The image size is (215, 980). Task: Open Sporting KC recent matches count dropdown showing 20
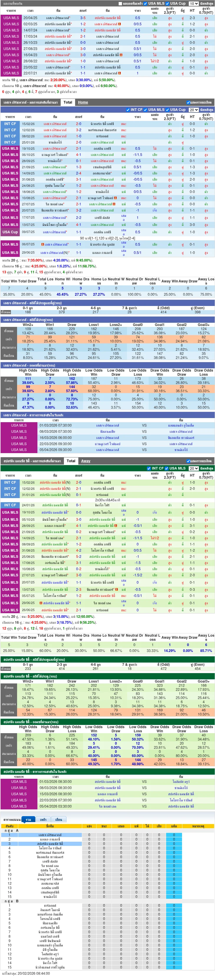(193, 468)
